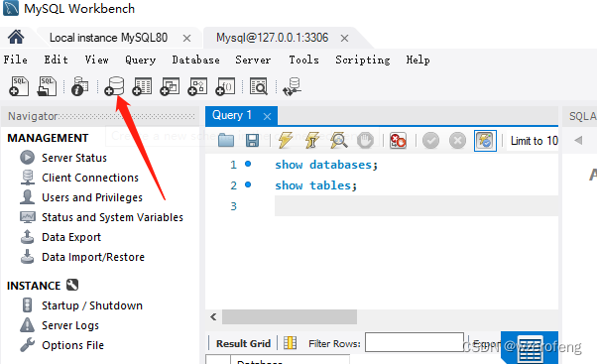Click the MANAGEMENT section header
Screen dimensions: 597x364
[48, 138]
